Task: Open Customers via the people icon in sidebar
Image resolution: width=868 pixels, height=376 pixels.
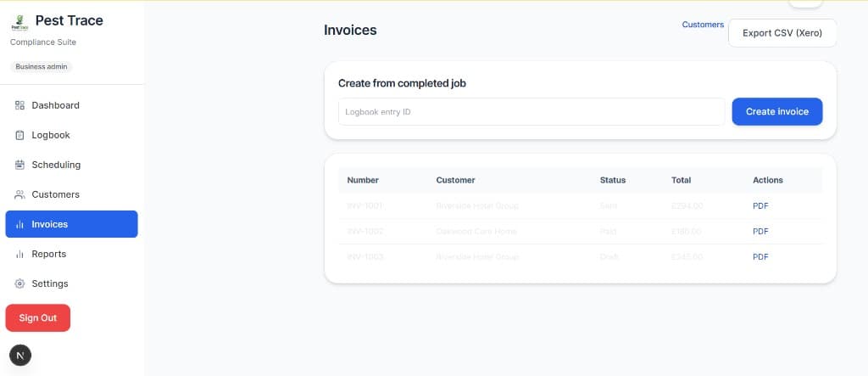Action: [20, 194]
